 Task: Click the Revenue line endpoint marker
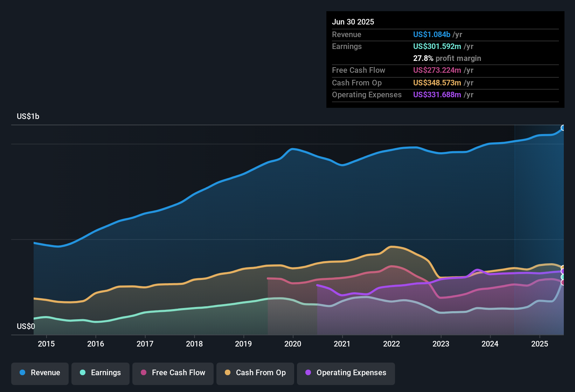pos(563,128)
